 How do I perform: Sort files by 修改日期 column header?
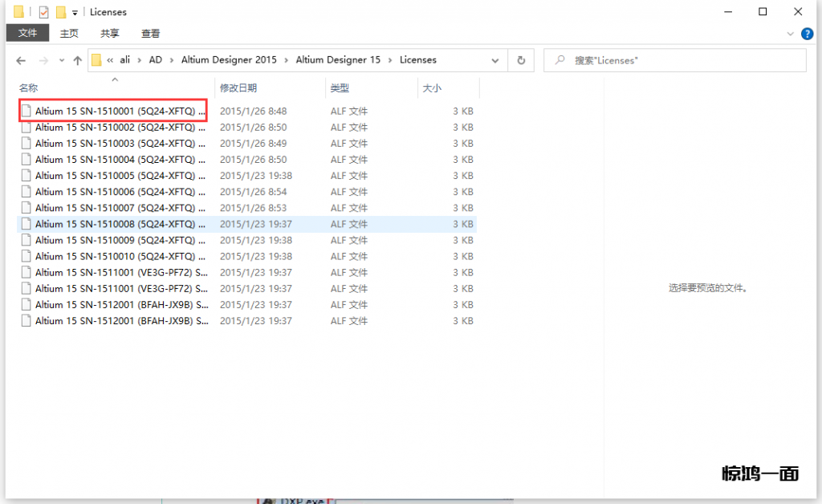[x=238, y=87]
